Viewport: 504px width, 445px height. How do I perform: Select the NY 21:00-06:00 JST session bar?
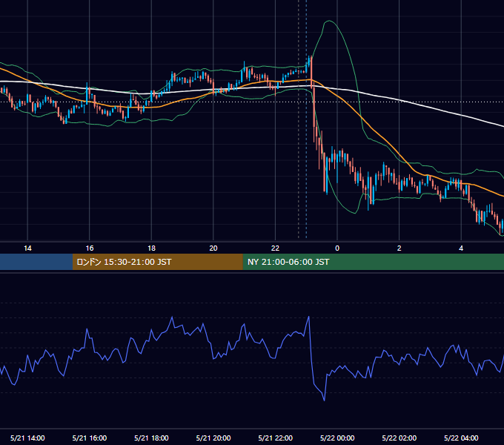click(373, 262)
